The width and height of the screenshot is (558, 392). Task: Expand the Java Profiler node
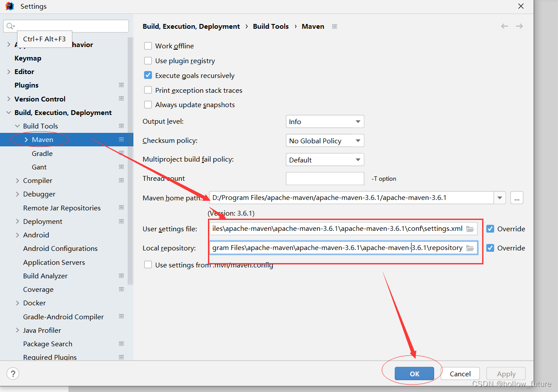click(17, 330)
